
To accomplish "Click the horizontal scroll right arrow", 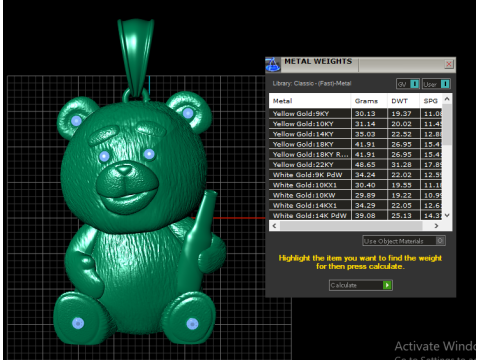I will pos(436,226).
